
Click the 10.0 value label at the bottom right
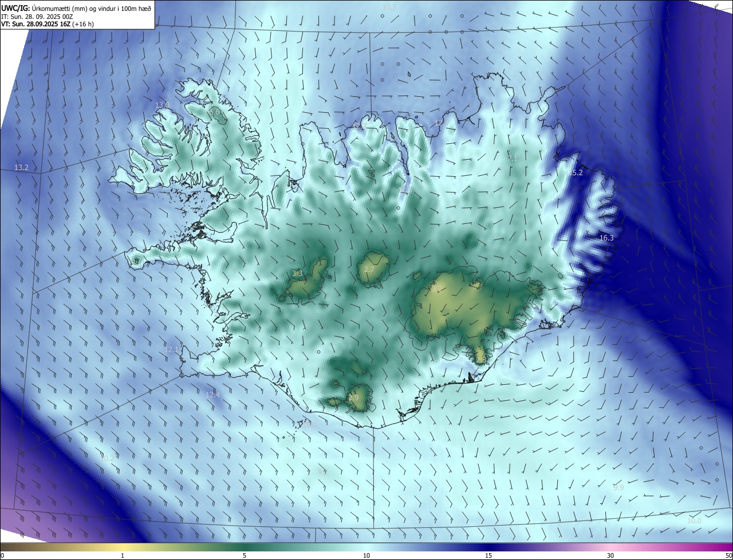coord(694,520)
